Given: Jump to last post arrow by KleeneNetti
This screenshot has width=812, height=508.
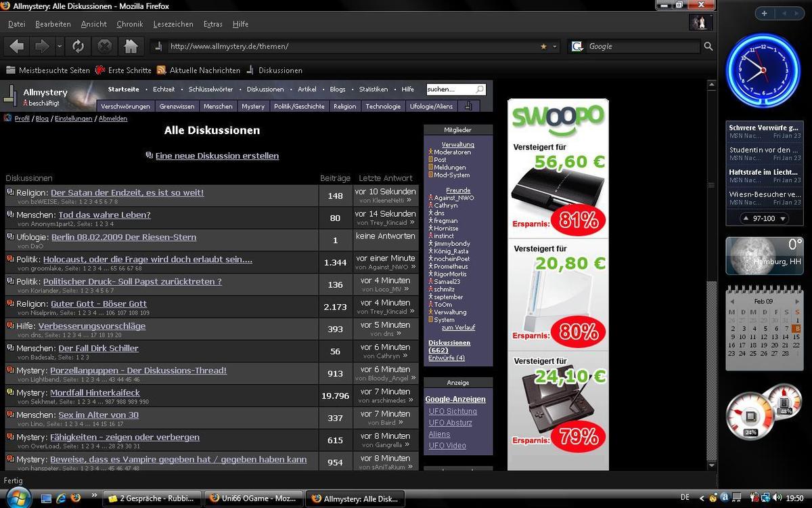Looking at the screenshot, I should click(409, 200).
